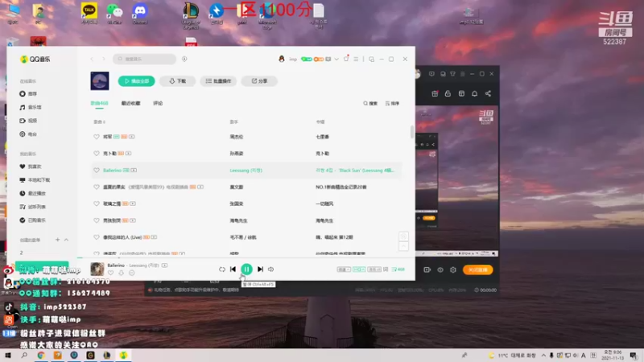Image resolution: width=644 pixels, height=362 pixels.
Task: Open My Favorites in the sidebar
Action: [x=31, y=167]
